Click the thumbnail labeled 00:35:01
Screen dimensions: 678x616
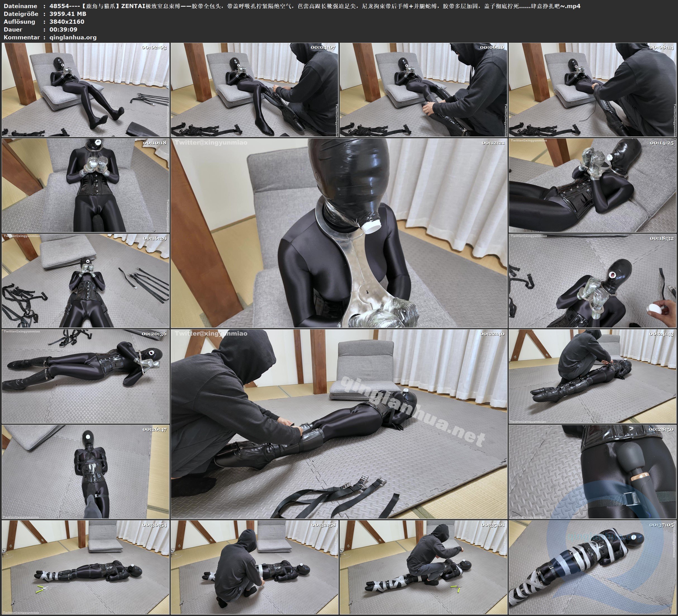coord(424,567)
